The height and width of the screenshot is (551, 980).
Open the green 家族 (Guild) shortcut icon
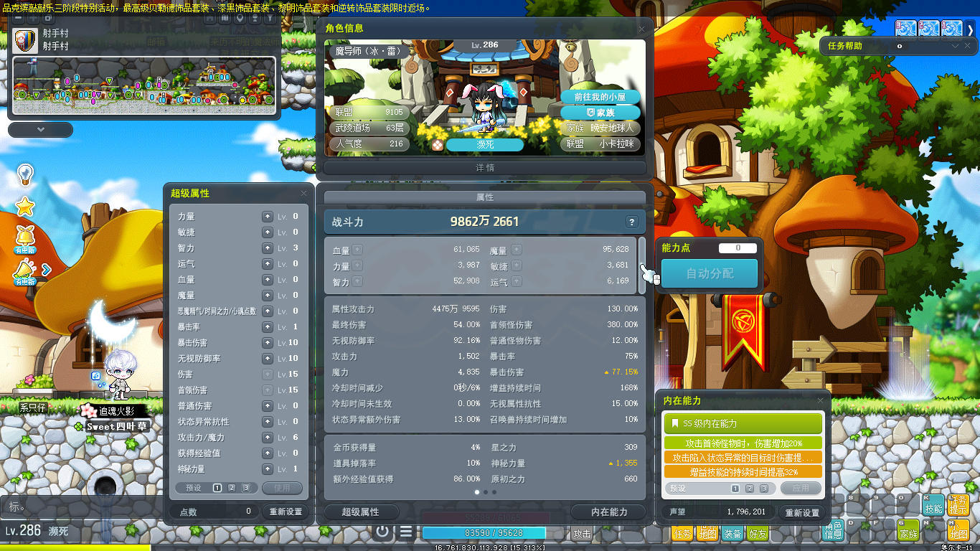tap(908, 531)
